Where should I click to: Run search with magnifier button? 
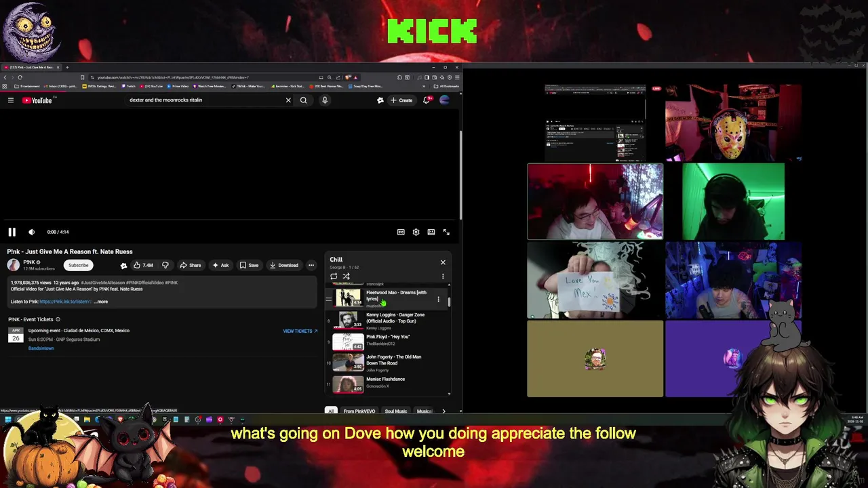pos(304,100)
